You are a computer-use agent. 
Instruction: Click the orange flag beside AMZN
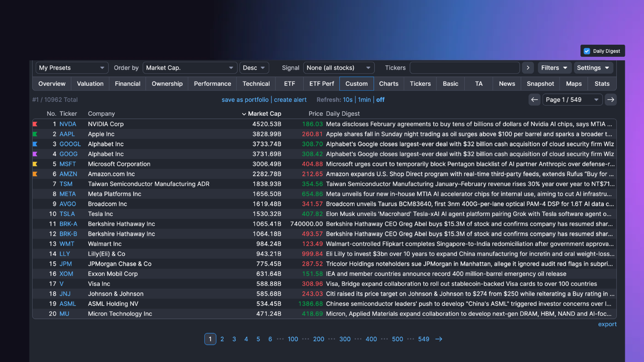click(x=35, y=174)
